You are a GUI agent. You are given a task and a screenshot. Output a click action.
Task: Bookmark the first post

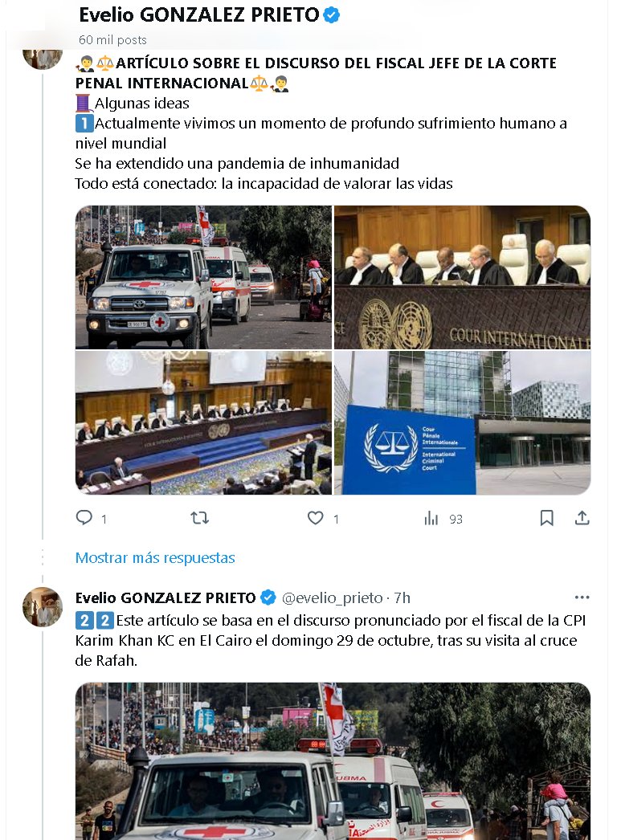[546, 517]
